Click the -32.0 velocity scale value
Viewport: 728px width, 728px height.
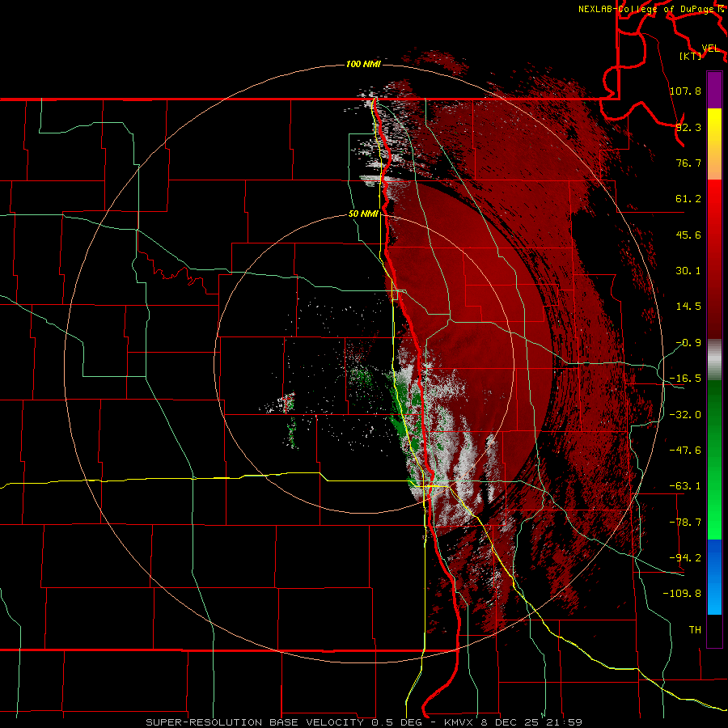[685, 415]
